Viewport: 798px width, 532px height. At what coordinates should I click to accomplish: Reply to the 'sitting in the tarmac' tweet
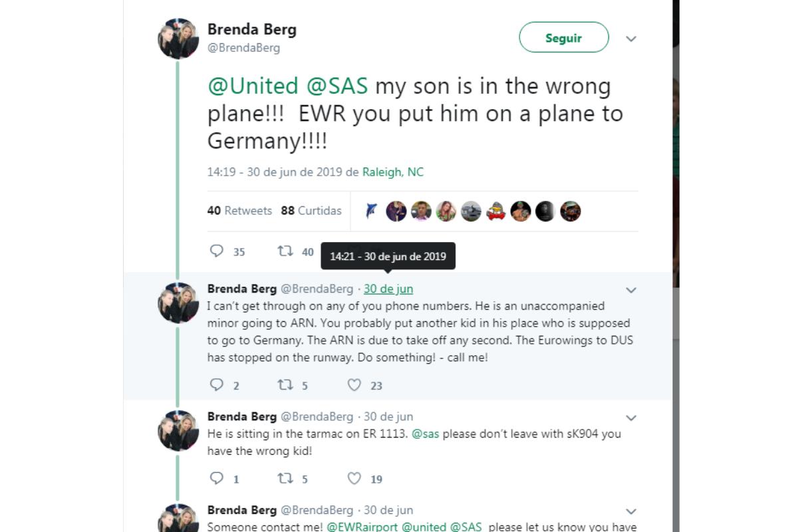point(217,479)
